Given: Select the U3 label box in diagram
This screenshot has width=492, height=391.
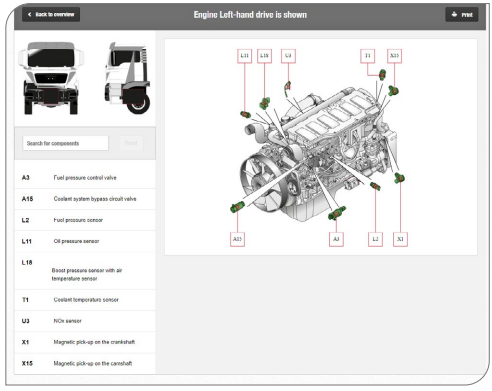Looking at the screenshot, I should 288,56.
